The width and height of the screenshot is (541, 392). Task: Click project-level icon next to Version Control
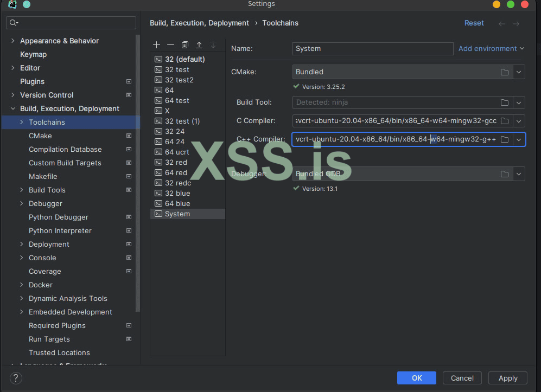coord(129,95)
